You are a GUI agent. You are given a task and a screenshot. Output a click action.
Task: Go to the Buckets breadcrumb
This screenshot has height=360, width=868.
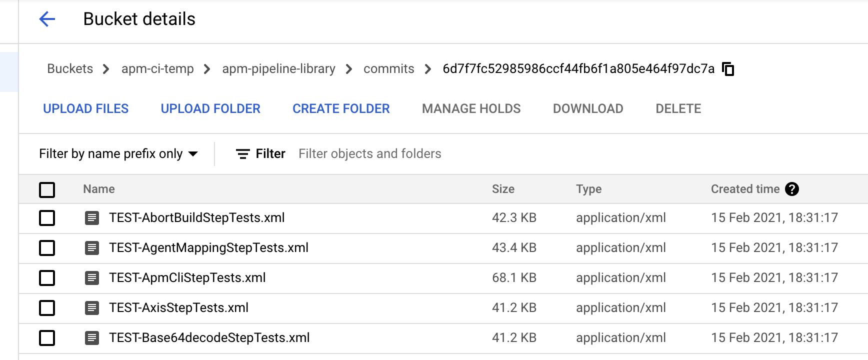tap(70, 69)
